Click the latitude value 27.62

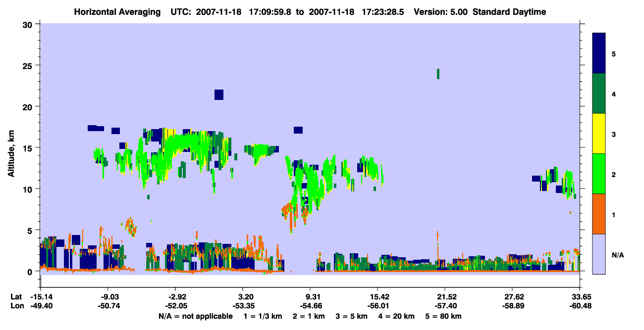(514, 297)
